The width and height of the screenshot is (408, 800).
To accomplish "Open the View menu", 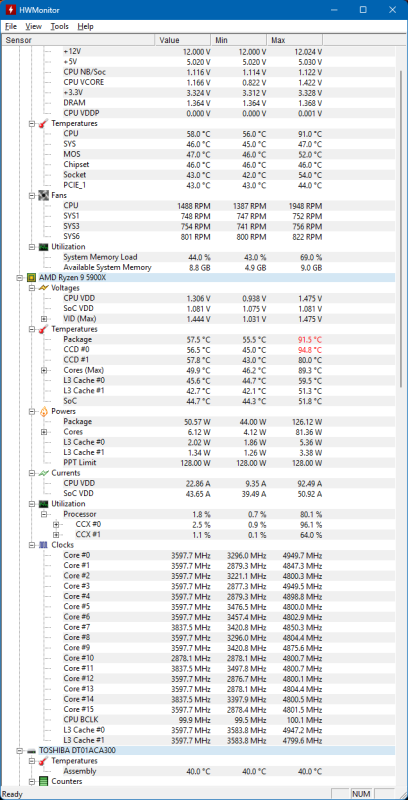I will pos(34,27).
